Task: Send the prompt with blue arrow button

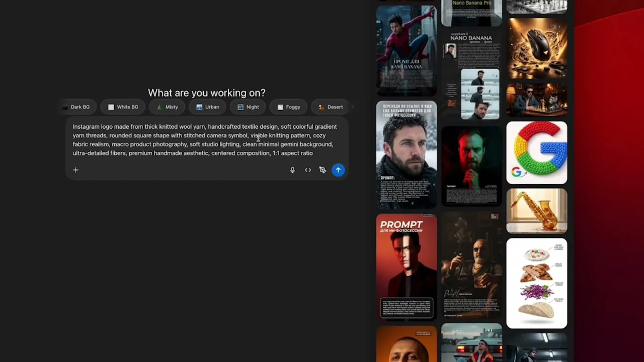Action: 338,170
